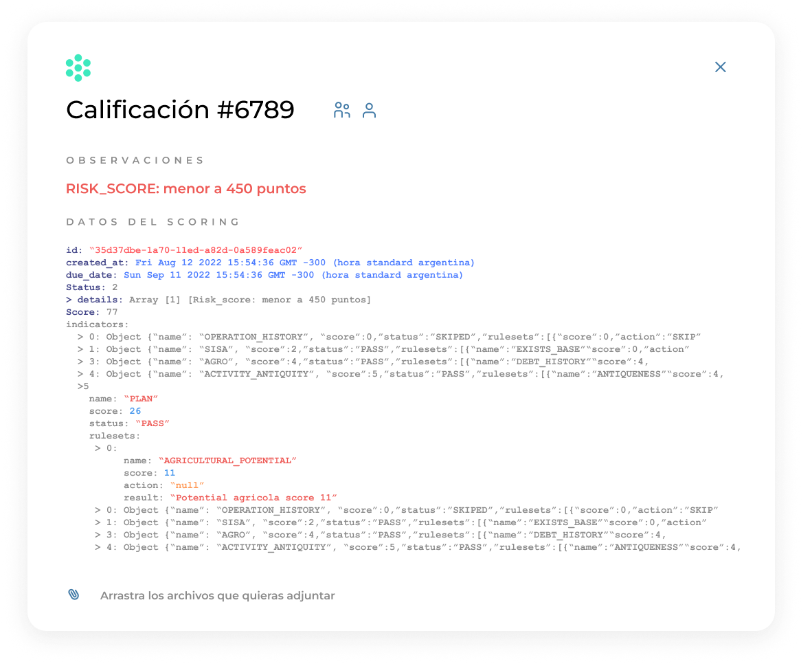
Task: Close the Calificación dialog with X
Action: [x=721, y=67]
